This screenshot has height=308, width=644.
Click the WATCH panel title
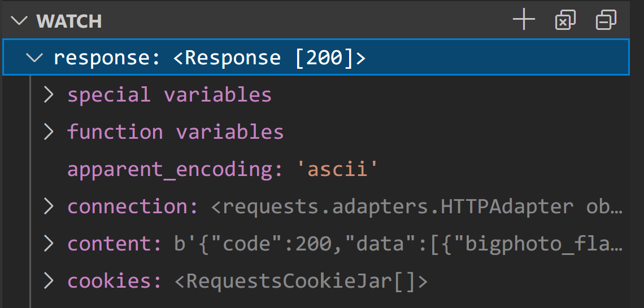pos(69,21)
